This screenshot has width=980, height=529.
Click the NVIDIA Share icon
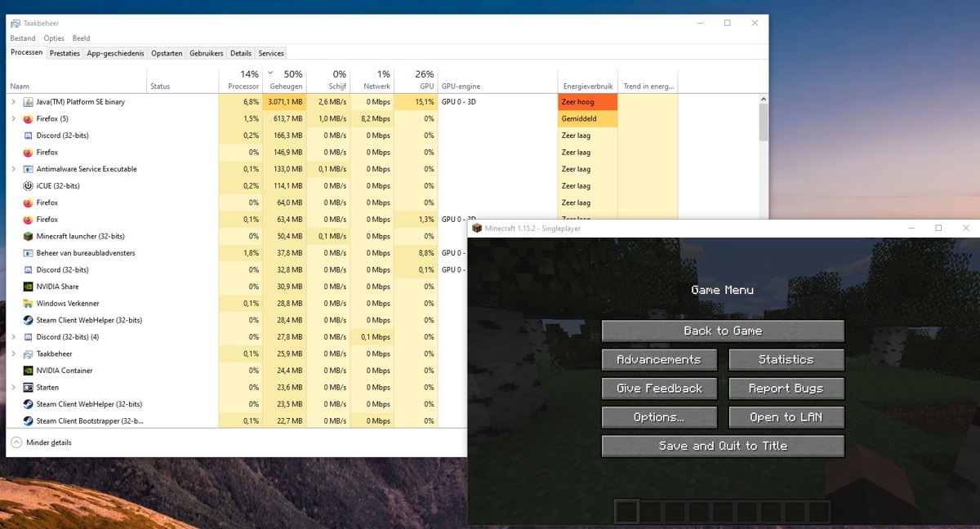(29, 287)
